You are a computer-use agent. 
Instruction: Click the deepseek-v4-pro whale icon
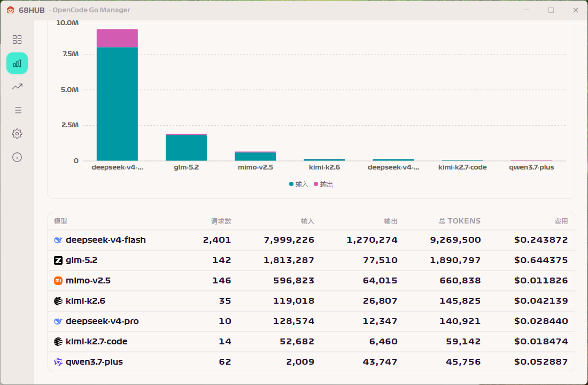pos(58,321)
